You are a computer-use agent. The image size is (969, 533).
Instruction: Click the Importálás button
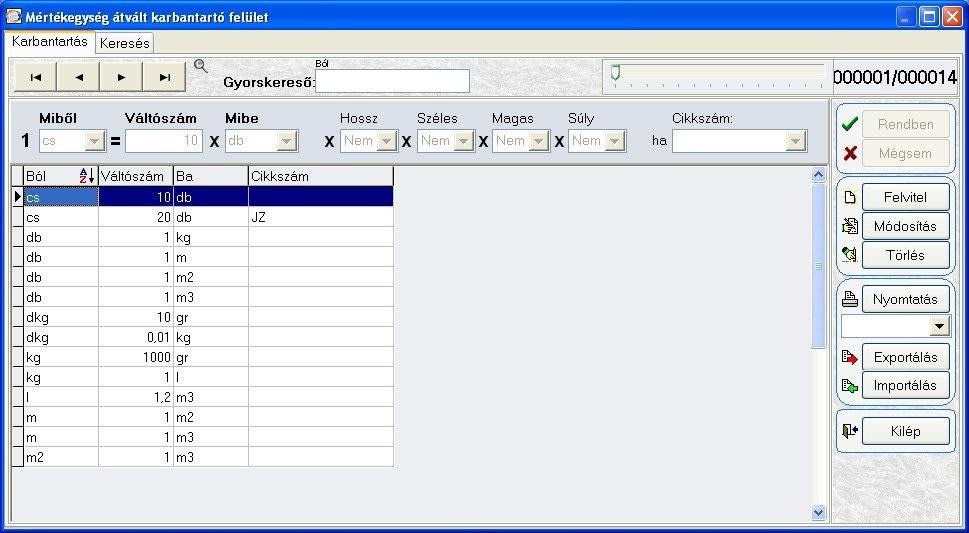click(x=905, y=386)
